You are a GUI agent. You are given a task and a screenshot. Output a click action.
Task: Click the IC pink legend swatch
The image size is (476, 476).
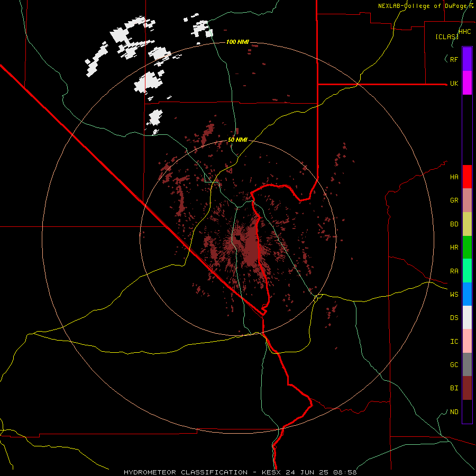pyautogui.click(x=467, y=341)
